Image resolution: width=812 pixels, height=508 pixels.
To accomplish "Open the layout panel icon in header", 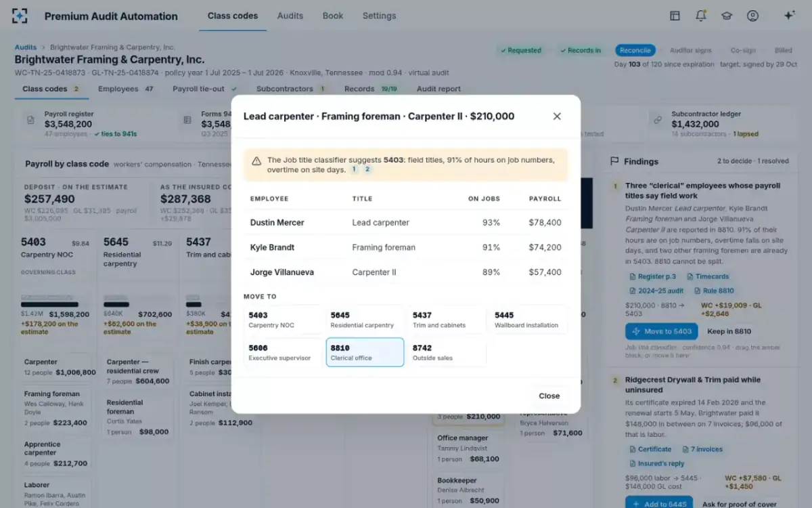I will pyautogui.click(x=675, y=16).
